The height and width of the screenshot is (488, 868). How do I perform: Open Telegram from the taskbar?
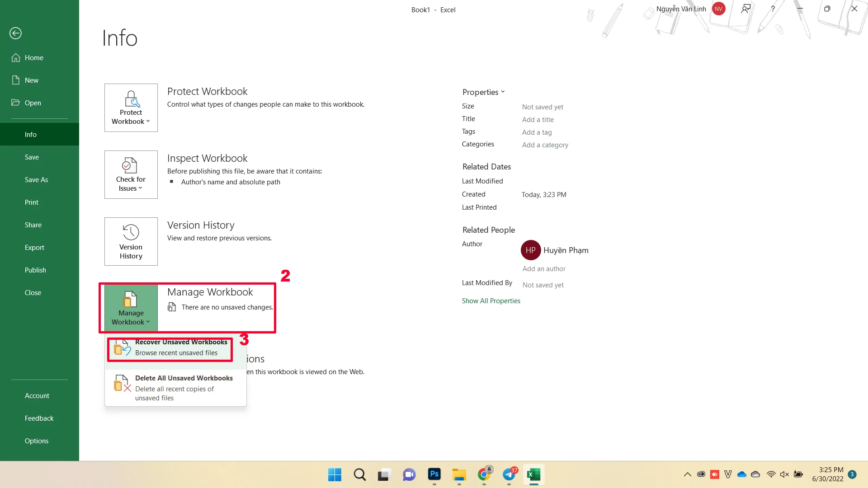[509, 474]
